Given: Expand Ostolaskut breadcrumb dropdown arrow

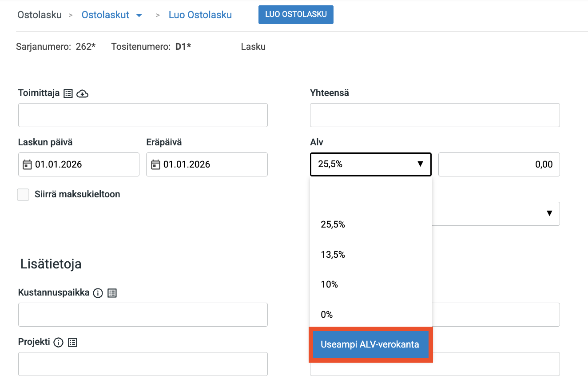Looking at the screenshot, I should 139,16.
